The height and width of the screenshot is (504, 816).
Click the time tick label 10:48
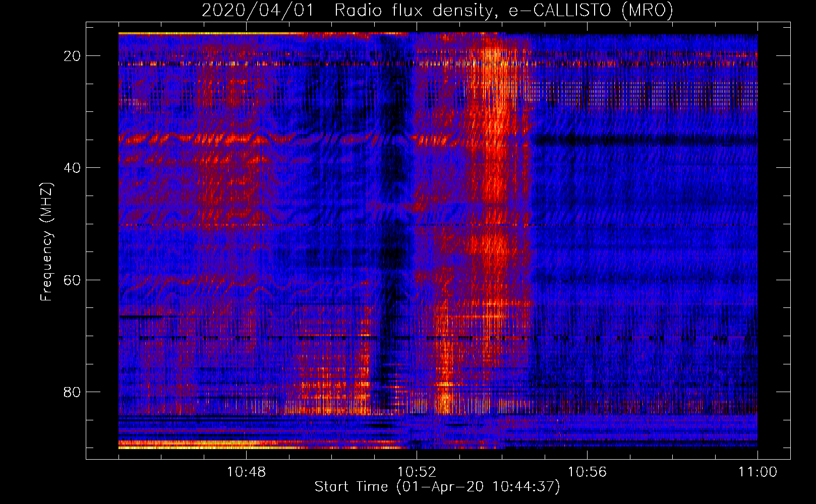click(x=246, y=472)
